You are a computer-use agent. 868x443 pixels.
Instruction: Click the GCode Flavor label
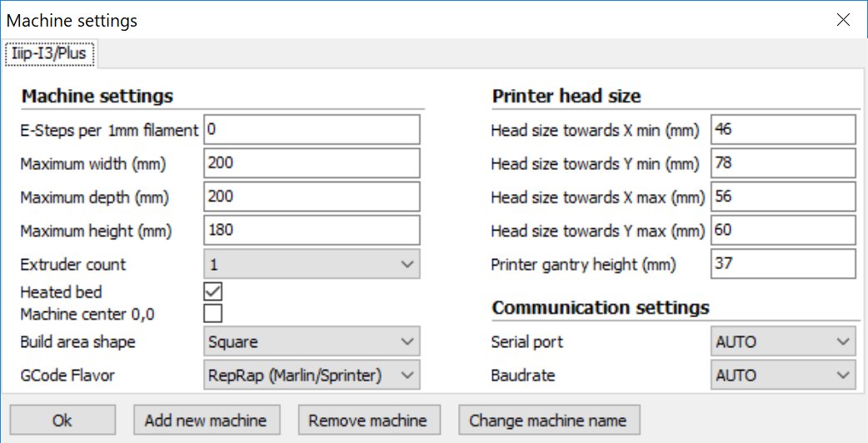tap(67, 375)
